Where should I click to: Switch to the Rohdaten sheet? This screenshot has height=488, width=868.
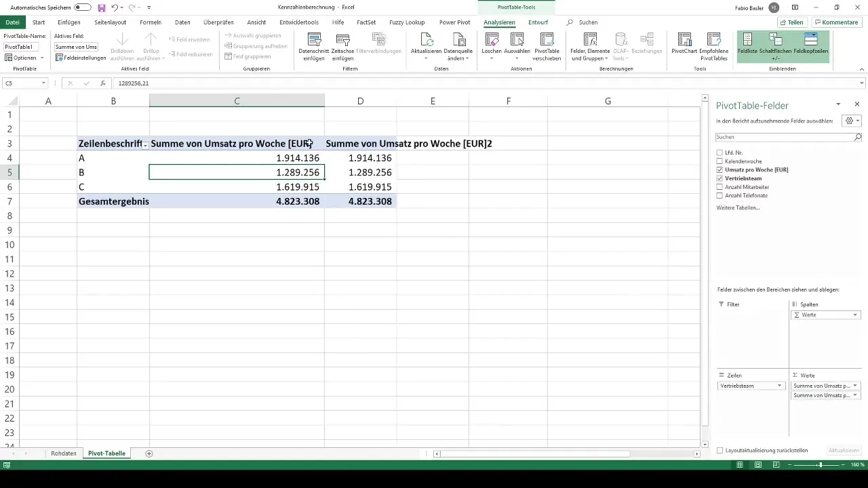coord(64,453)
